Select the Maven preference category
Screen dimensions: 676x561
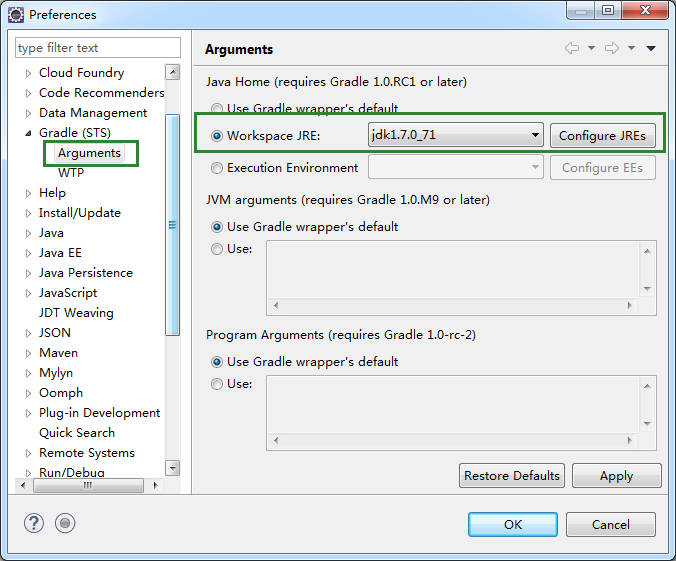click(x=59, y=353)
